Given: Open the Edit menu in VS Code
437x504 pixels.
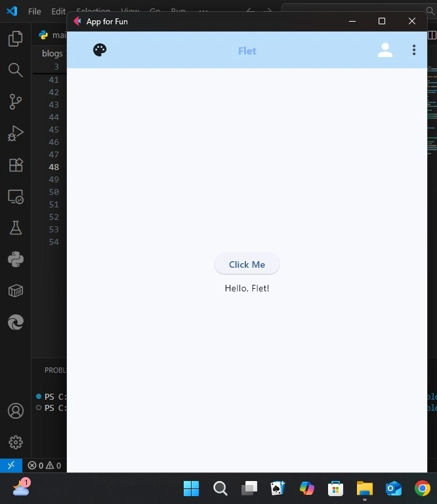Looking at the screenshot, I should pyautogui.click(x=58, y=12).
